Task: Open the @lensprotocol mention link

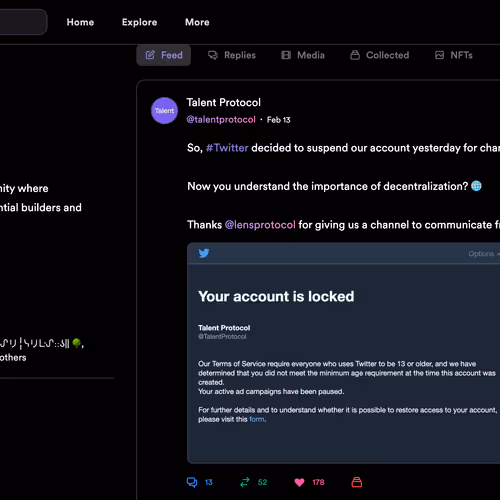Action: [x=260, y=225]
